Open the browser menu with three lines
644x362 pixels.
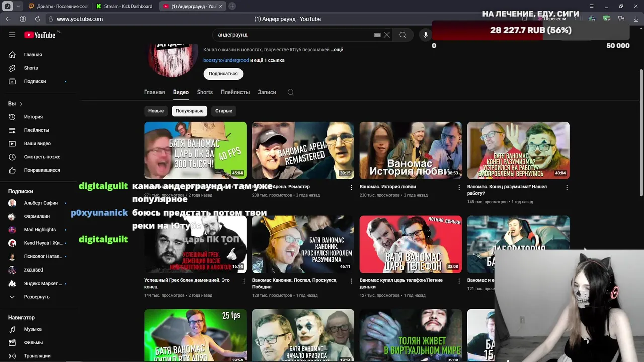point(592,6)
